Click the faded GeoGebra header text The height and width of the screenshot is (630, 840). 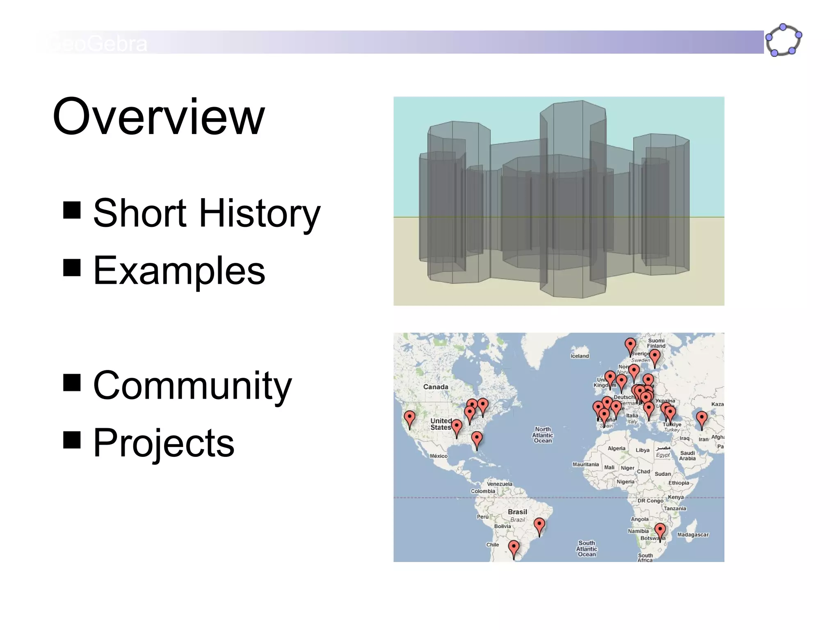click(96, 43)
